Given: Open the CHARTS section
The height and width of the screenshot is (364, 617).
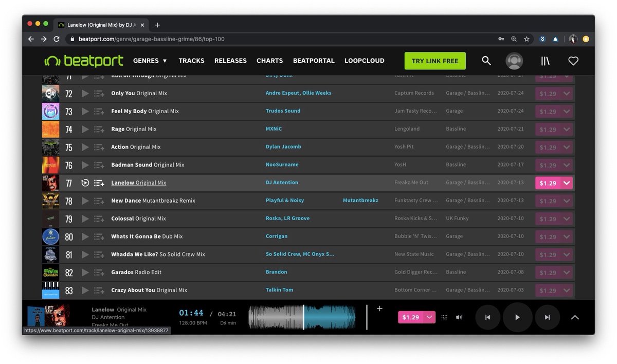Looking at the screenshot, I should click(x=269, y=61).
